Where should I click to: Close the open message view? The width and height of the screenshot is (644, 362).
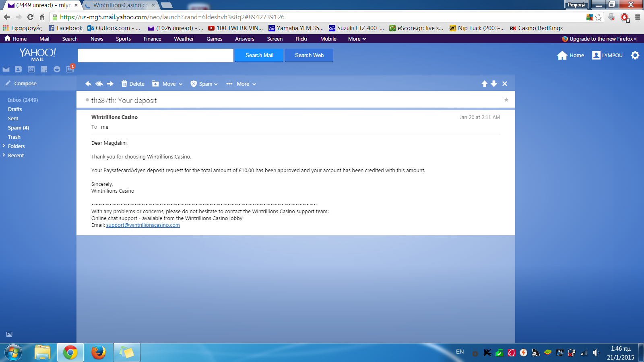(505, 84)
